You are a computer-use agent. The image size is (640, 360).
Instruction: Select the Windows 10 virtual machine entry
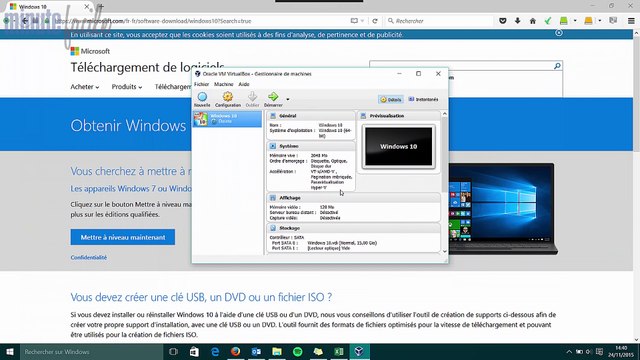click(227, 119)
